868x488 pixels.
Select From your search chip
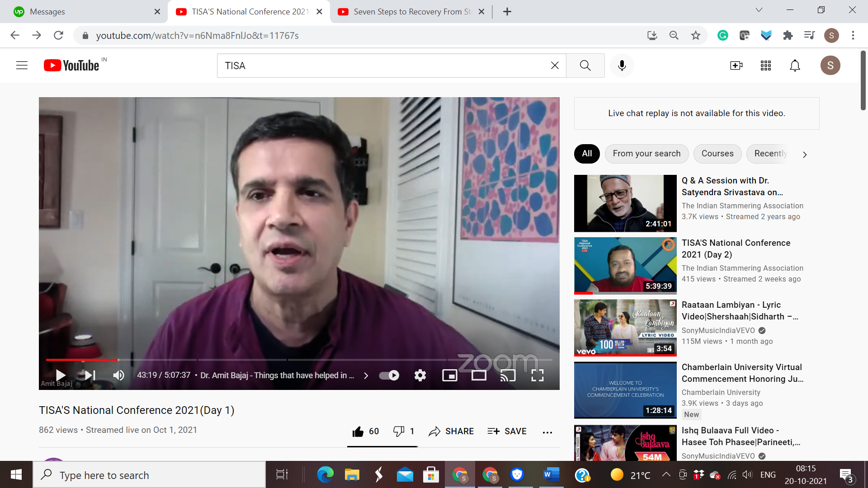pos(646,154)
